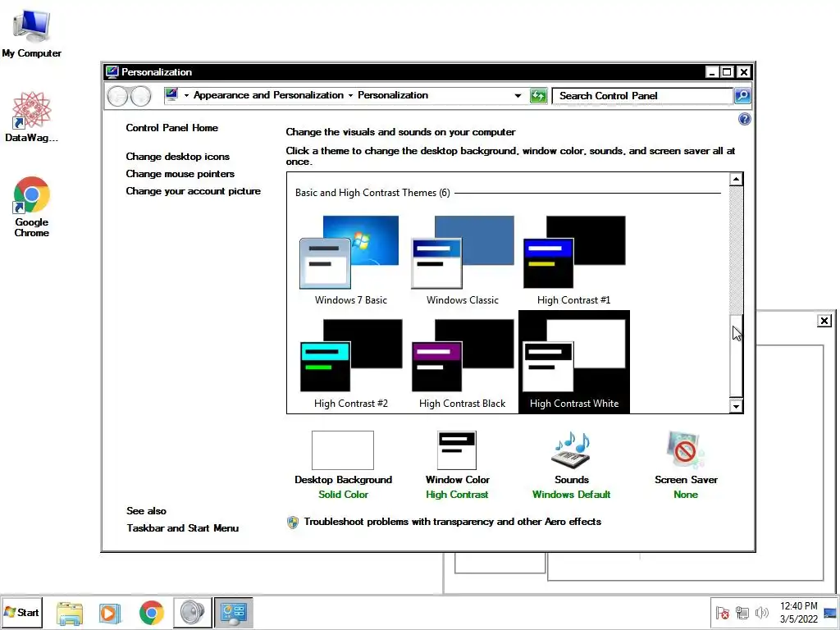Open dropdown before Appearance and Personalization
The width and height of the screenshot is (840, 630).
186,95
